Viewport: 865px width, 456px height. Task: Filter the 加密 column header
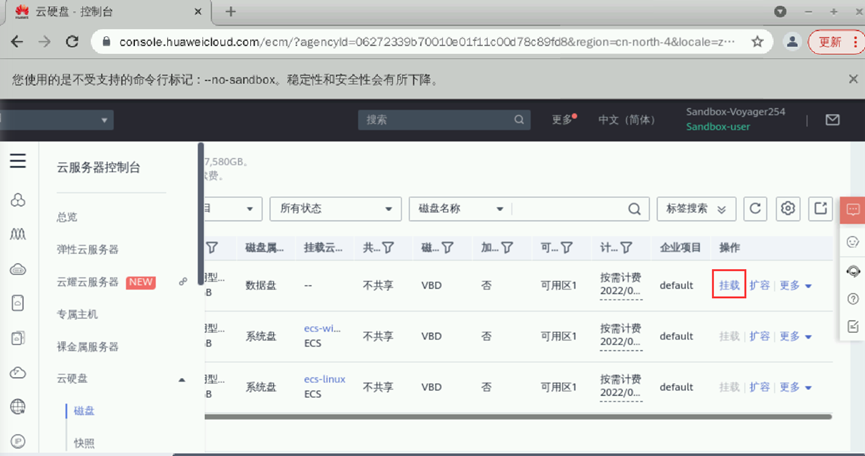coord(507,248)
